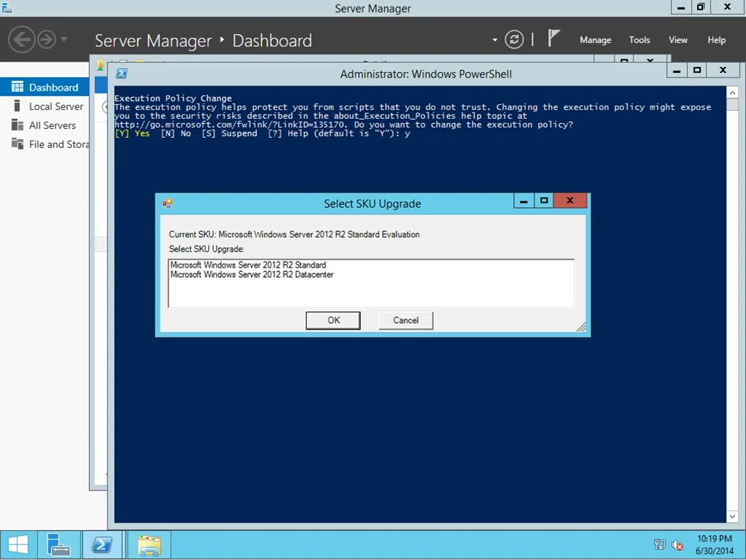Click OK in the SKU Upgrade dialog
Viewport: 746px width, 560px height.
333,320
